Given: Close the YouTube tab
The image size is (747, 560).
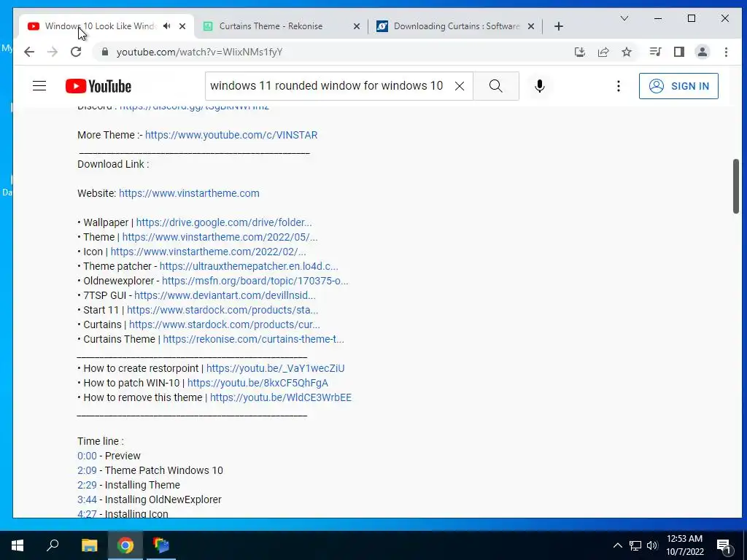Looking at the screenshot, I should (x=182, y=26).
